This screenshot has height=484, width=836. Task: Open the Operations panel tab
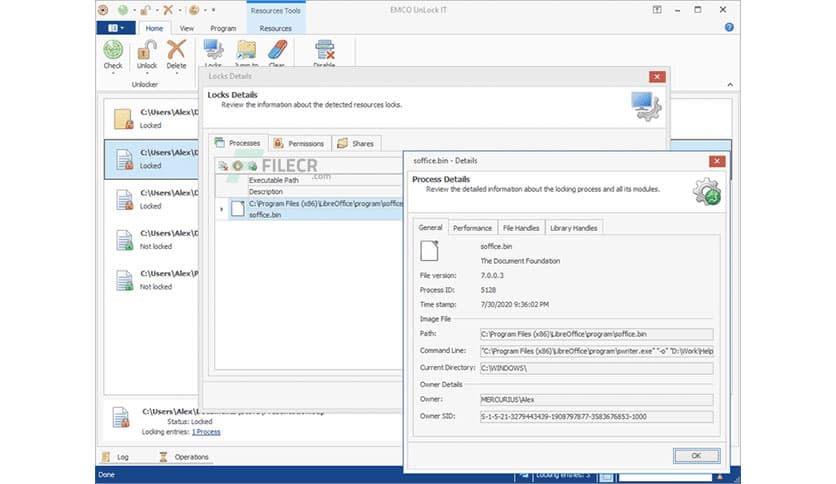184,457
